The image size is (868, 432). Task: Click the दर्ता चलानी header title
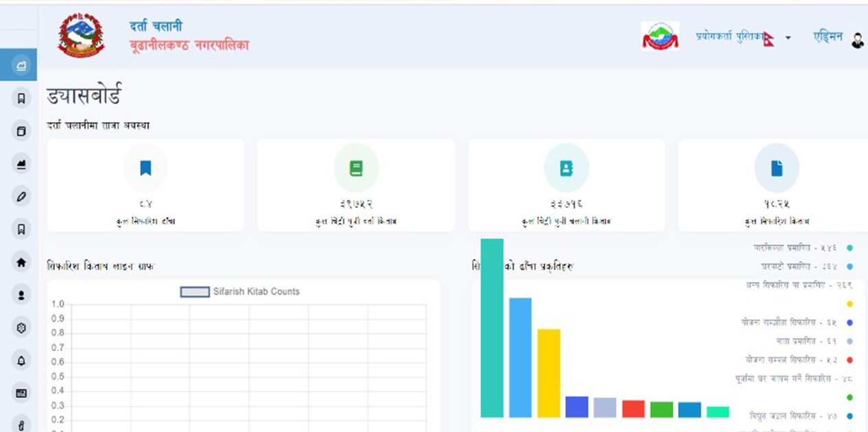156,27
